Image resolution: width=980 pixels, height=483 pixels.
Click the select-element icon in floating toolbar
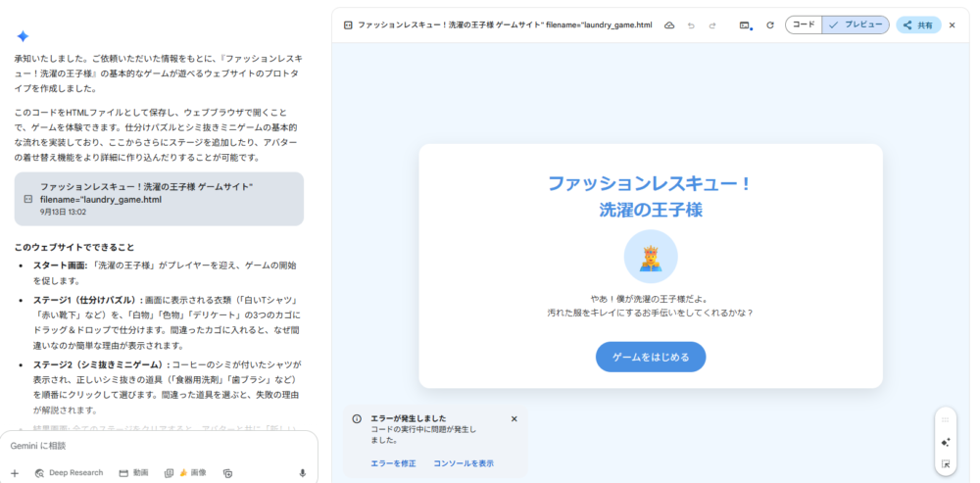(x=946, y=463)
